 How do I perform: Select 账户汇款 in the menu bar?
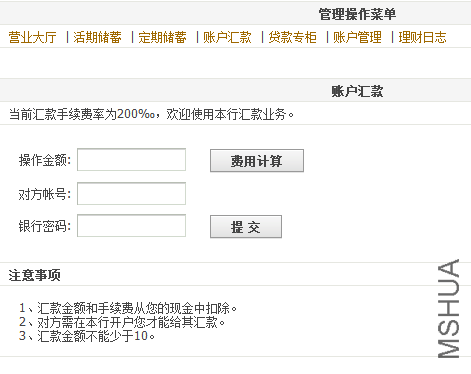227,37
